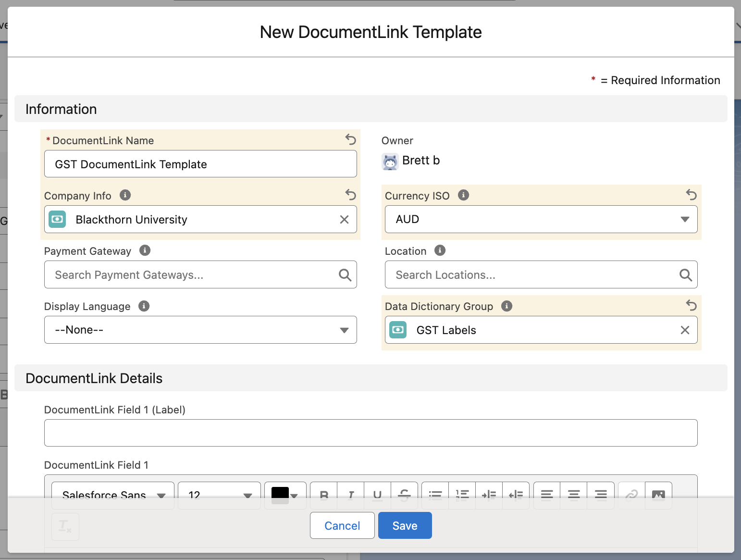Show Currency ISO help tooltip
The image size is (741, 560).
(x=464, y=195)
